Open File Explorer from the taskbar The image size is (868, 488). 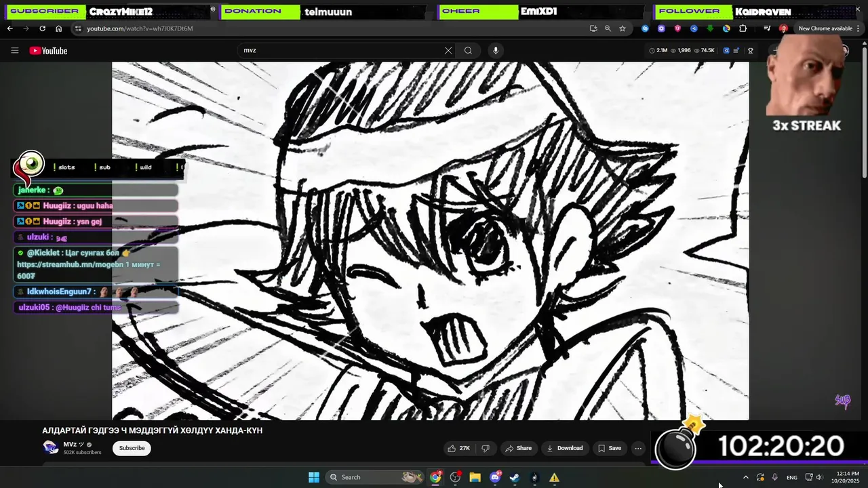[x=475, y=477]
